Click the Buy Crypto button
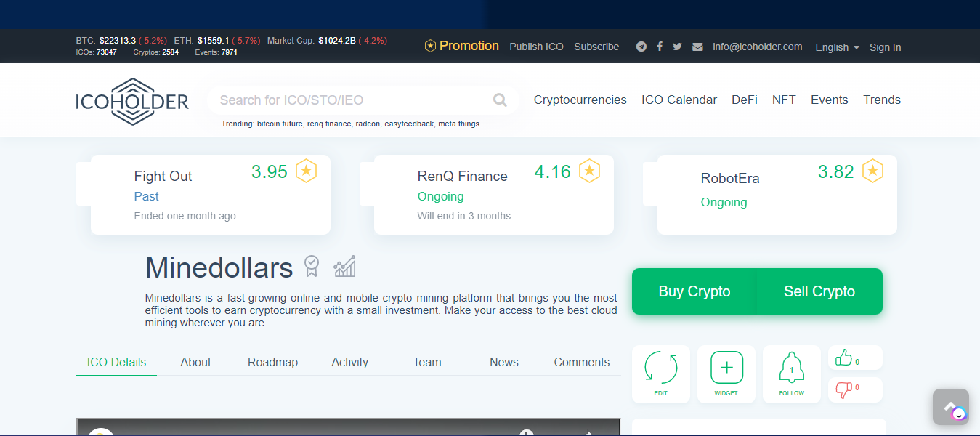980x436 pixels. 694,291
